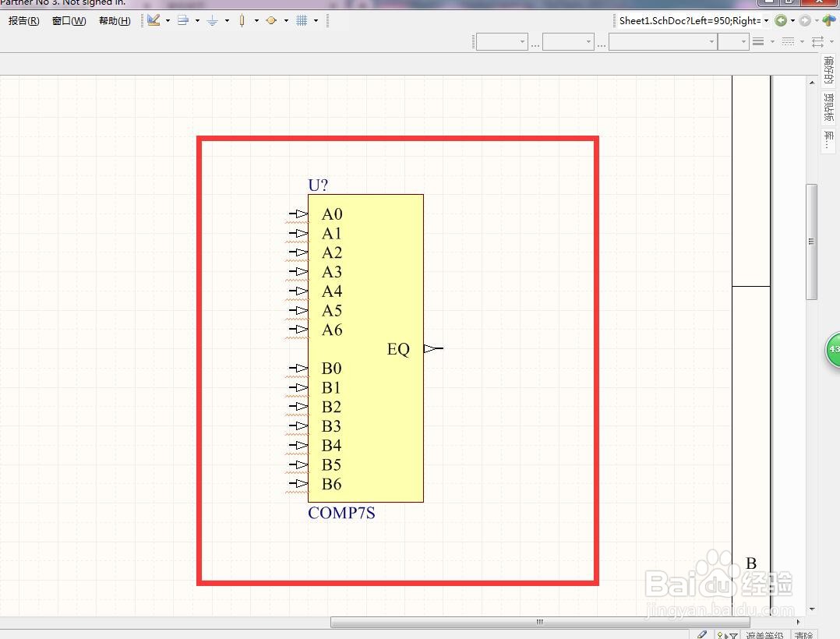Click the horizontal scrollbar thumb

click(x=540, y=622)
